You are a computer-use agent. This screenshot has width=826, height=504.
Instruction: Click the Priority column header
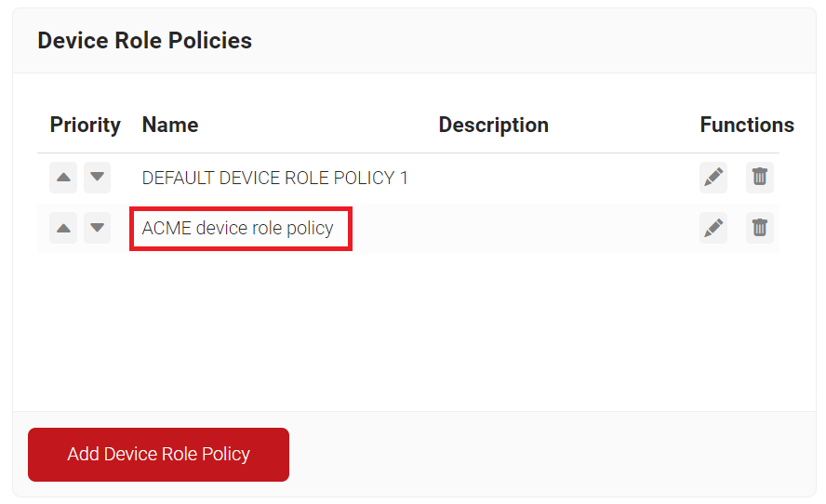pos(86,125)
